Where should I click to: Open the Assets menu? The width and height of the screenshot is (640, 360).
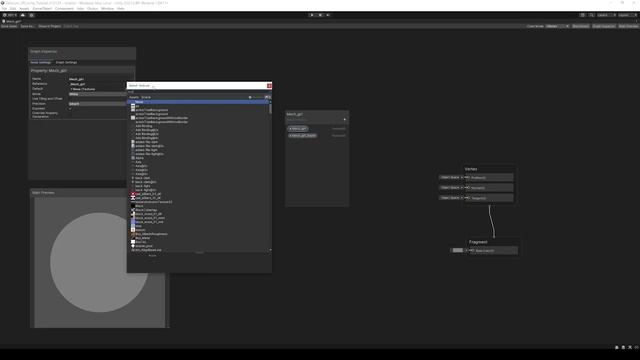click(24, 8)
